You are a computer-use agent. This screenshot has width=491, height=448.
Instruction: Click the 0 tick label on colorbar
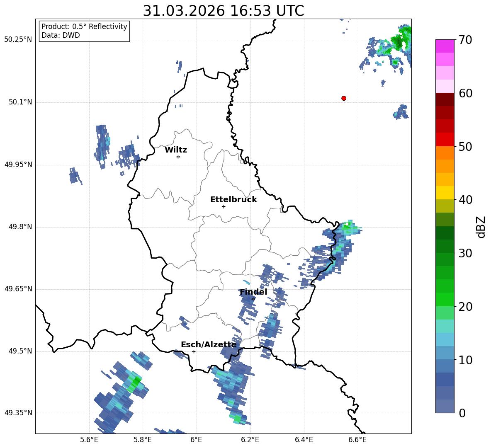tap(462, 413)
